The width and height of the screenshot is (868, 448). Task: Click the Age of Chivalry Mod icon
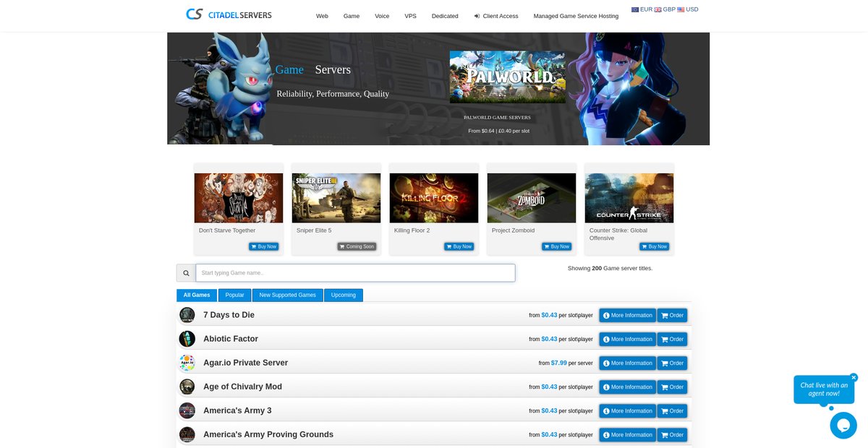pos(187,387)
